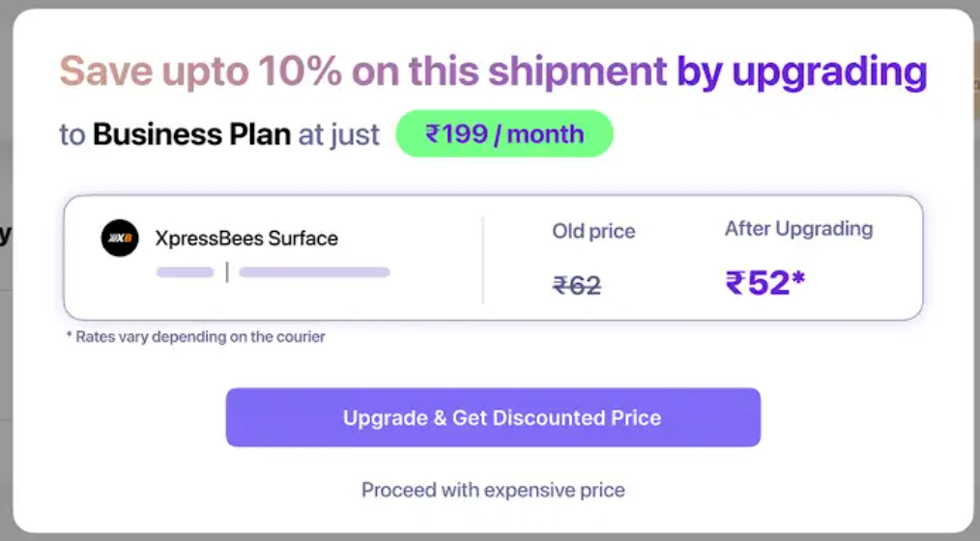
Task: Click 'at just' text before price badge
Action: coord(338,134)
